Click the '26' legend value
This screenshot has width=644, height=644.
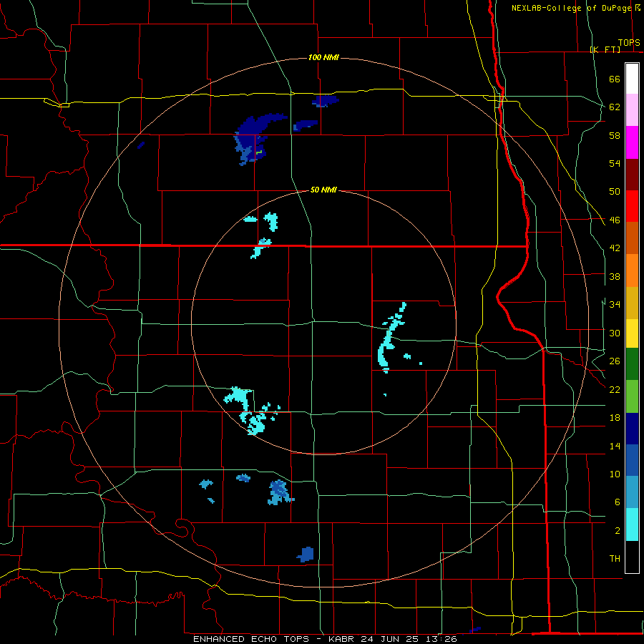[x=615, y=361]
